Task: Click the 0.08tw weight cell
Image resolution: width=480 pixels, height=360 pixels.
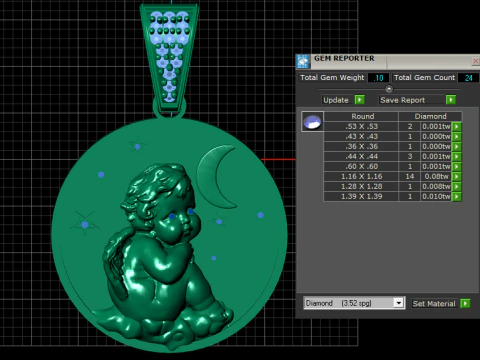Action: pyautogui.click(x=436, y=176)
